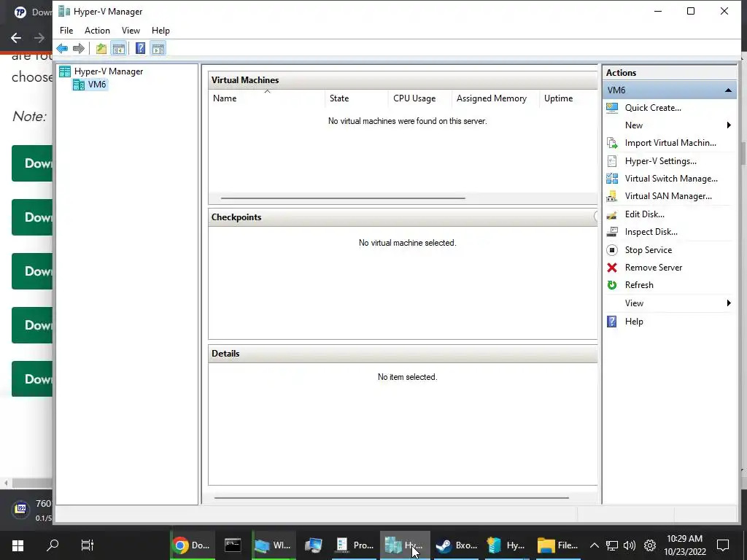Sort by State column header
This screenshot has height=560, width=747.
(x=356, y=98)
